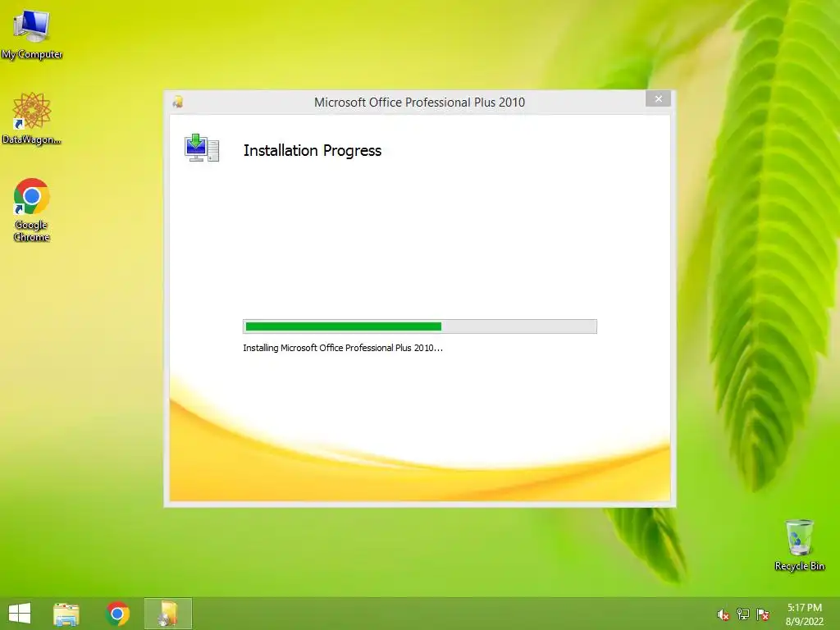The image size is (840, 630).
Task: Click the muted volume tray icon
Action: coord(723,614)
